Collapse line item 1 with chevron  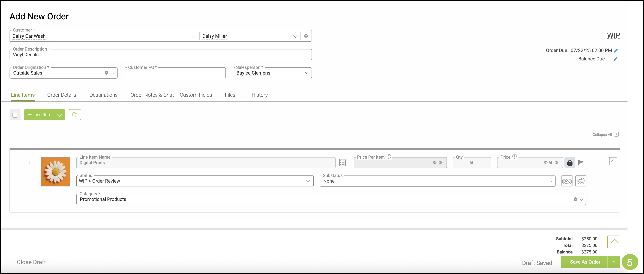613,161
